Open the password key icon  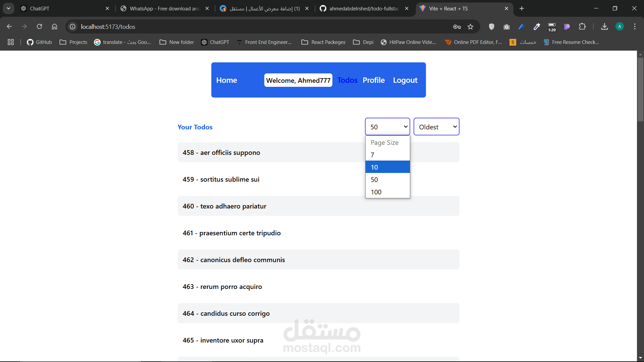pyautogui.click(x=457, y=27)
